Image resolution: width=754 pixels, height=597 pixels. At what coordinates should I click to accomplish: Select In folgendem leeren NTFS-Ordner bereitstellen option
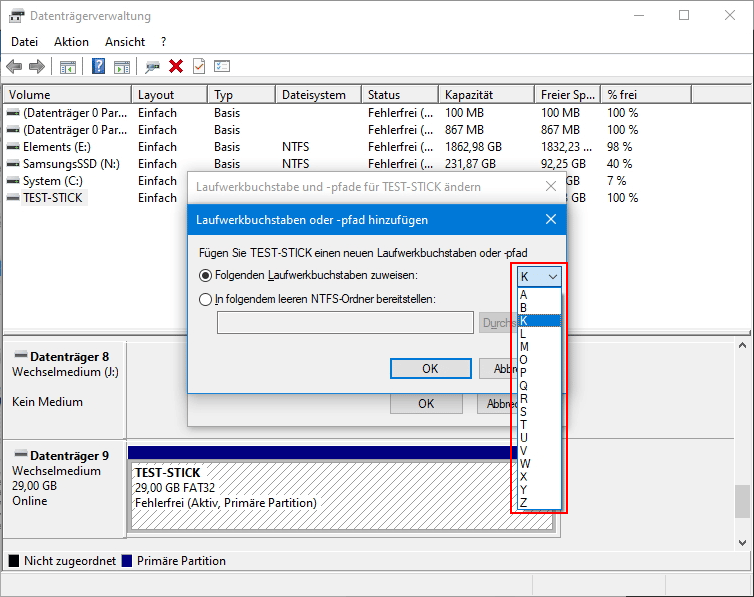[205, 299]
